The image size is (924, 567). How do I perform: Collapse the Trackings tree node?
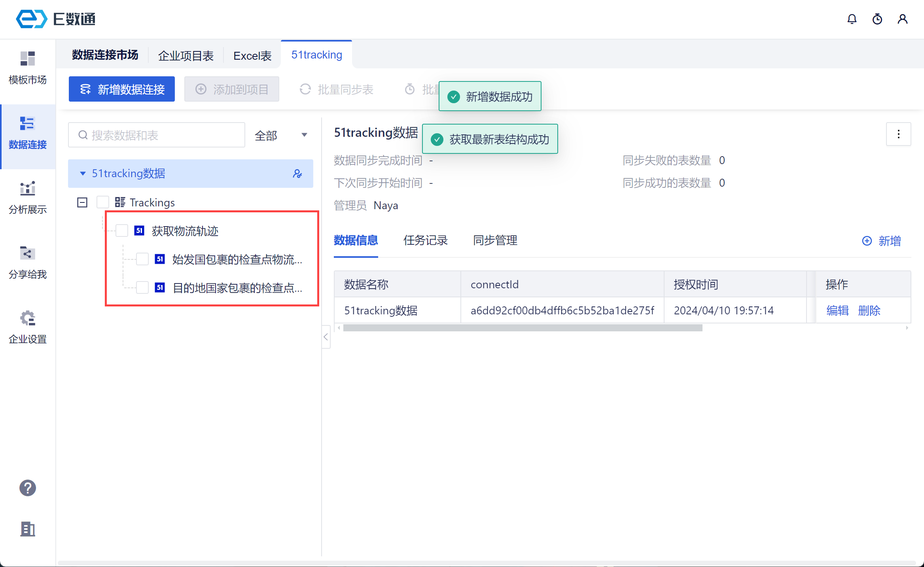[82, 202]
